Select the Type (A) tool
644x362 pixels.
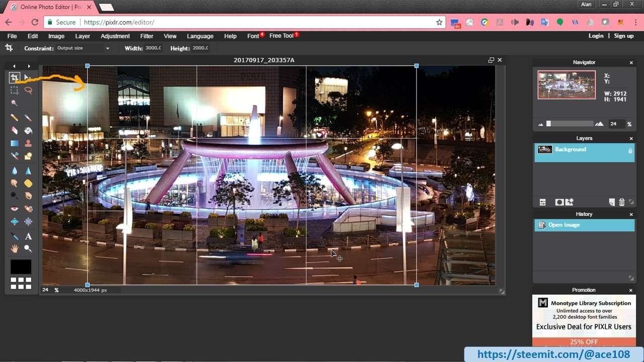click(28, 236)
